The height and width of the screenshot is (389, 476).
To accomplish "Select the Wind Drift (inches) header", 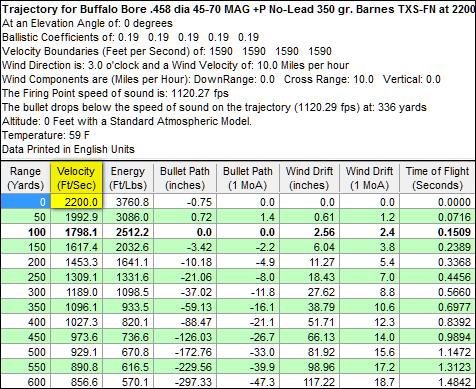I will tap(309, 178).
